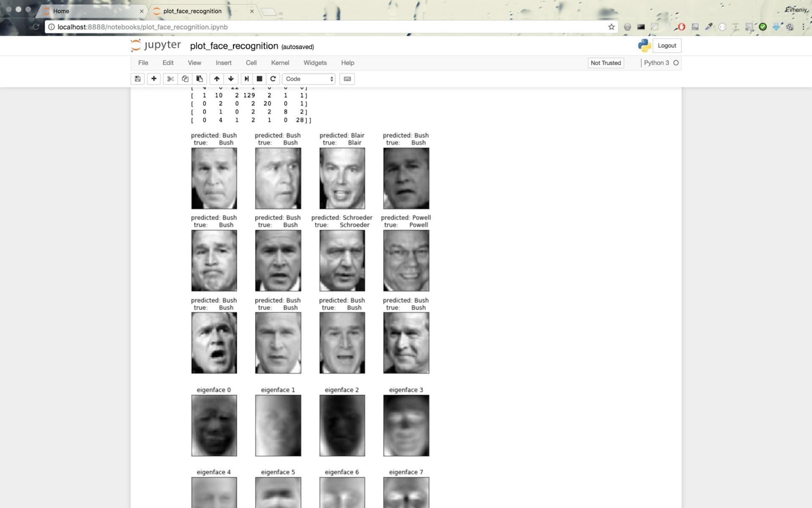Cut selected cells with scissors icon
Screen dimensions: 812x508
click(x=170, y=79)
